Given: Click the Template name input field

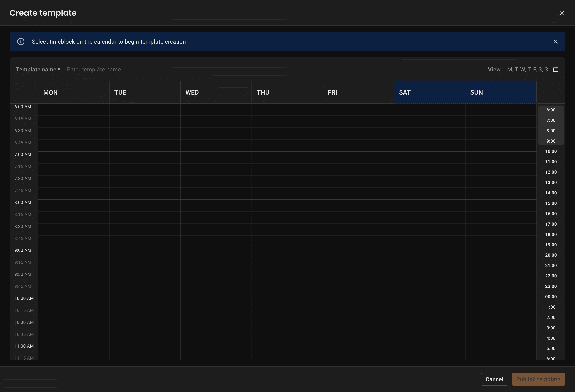Looking at the screenshot, I should [x=139, y=70].
